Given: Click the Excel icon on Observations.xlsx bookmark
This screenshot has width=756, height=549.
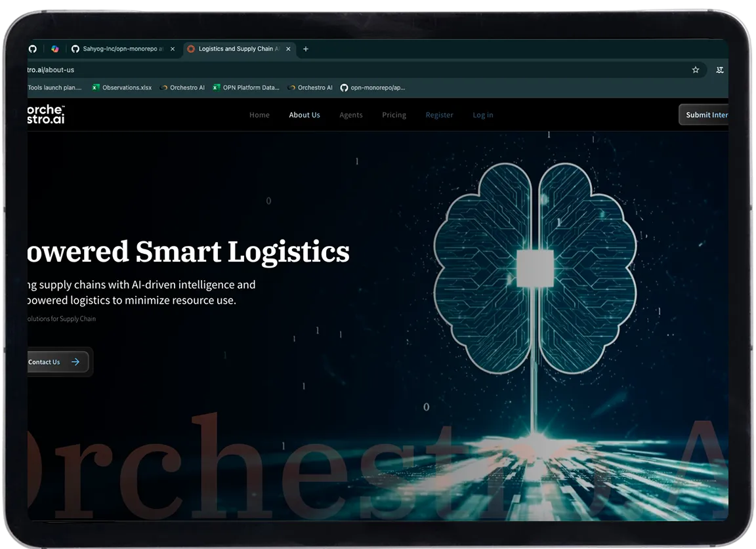Looking at the screenshot, I should click(x=97, y=87).
